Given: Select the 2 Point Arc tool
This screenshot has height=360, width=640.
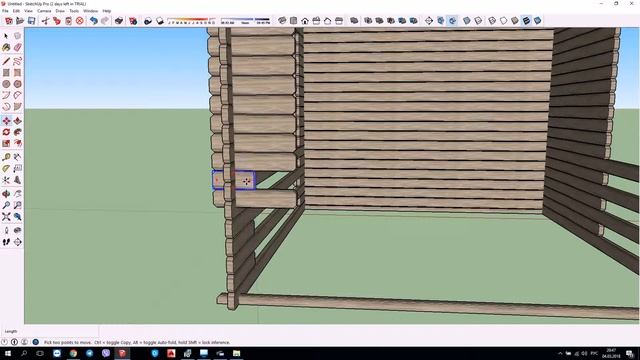Looking at the screenshot, I should pos(18,95).
